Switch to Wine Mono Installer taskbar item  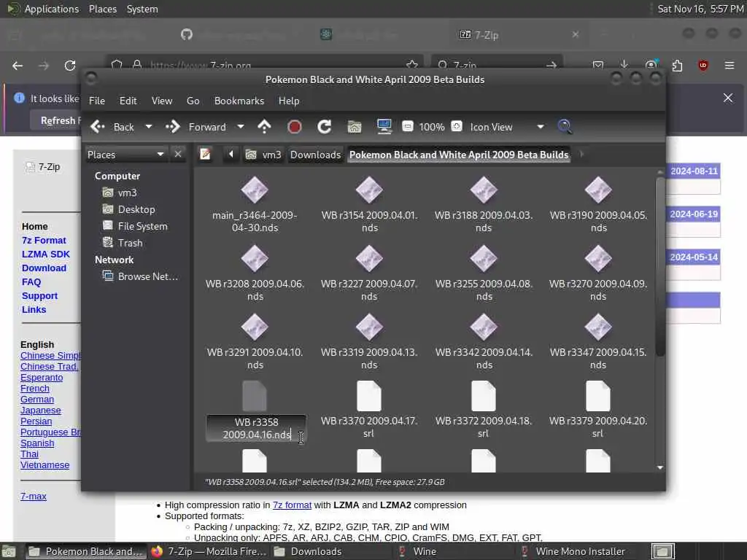(573, 551)
